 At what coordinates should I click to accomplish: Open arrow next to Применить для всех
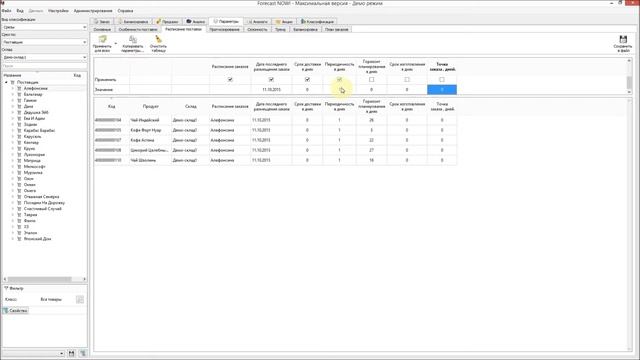coord(116,43)
